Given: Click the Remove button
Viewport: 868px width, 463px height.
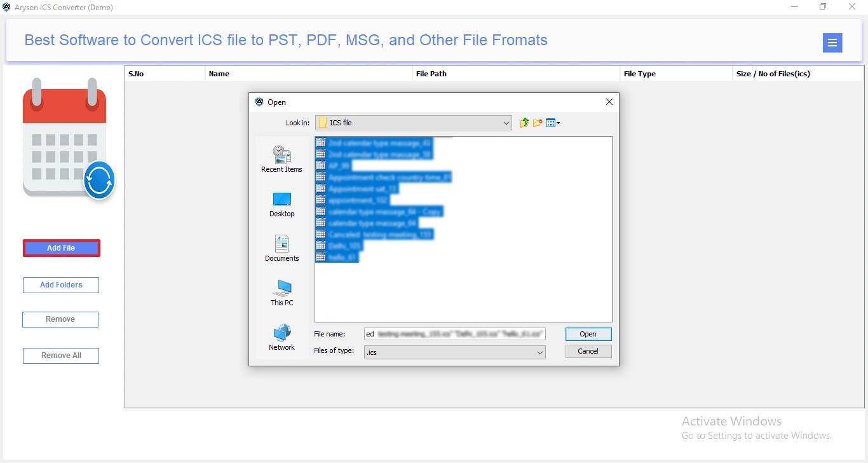Looking at the screenshot, I should (x=60, y=319).
